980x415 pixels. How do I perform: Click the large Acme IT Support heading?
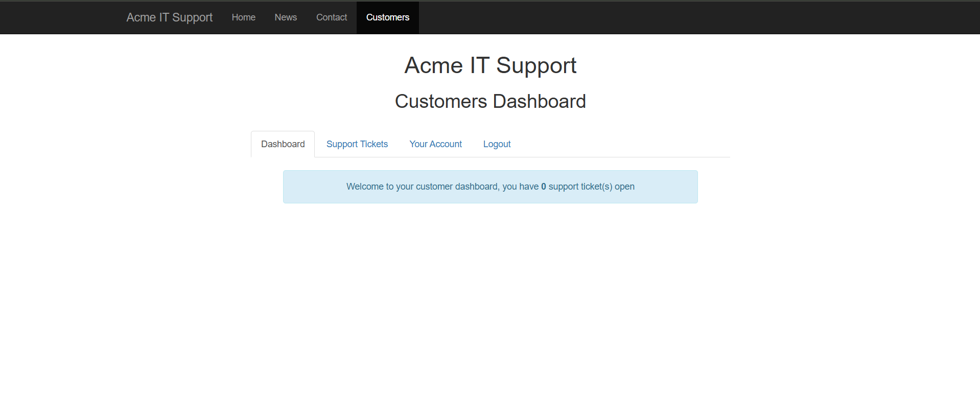click(490, 65)
